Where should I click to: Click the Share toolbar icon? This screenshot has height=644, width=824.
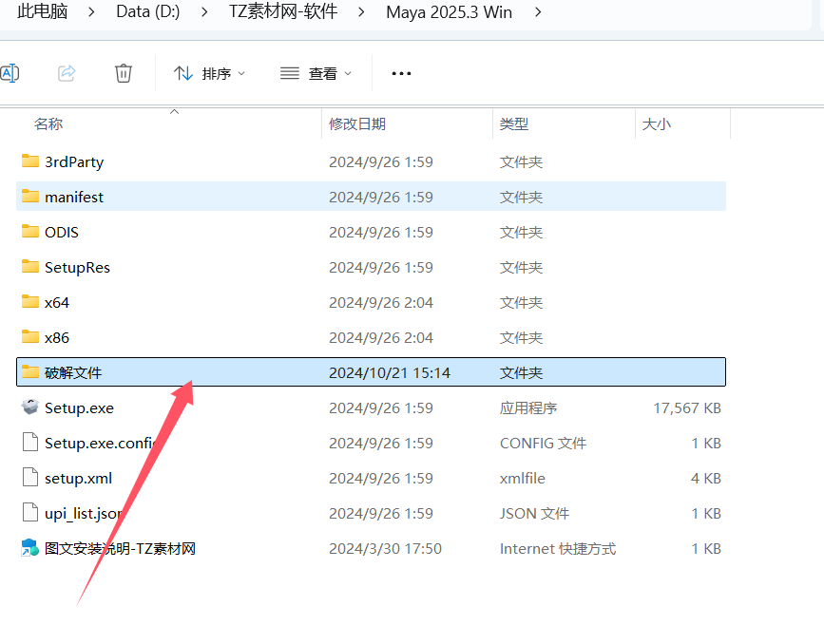pos(67,73)
